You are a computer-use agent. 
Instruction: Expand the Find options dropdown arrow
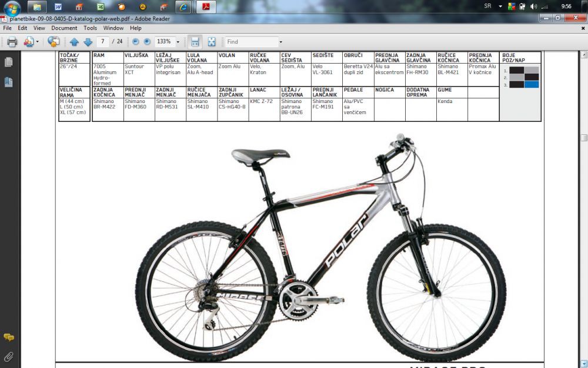[280, 42]
